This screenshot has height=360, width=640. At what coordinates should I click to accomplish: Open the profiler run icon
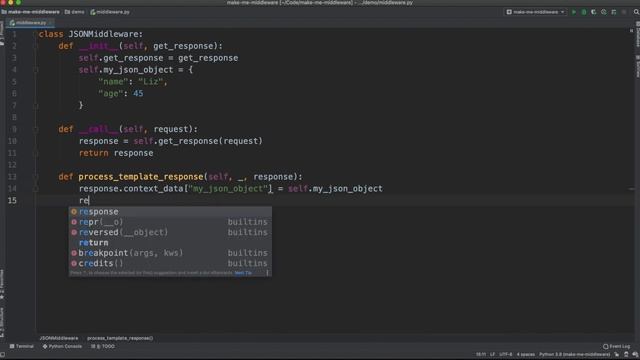604,12
